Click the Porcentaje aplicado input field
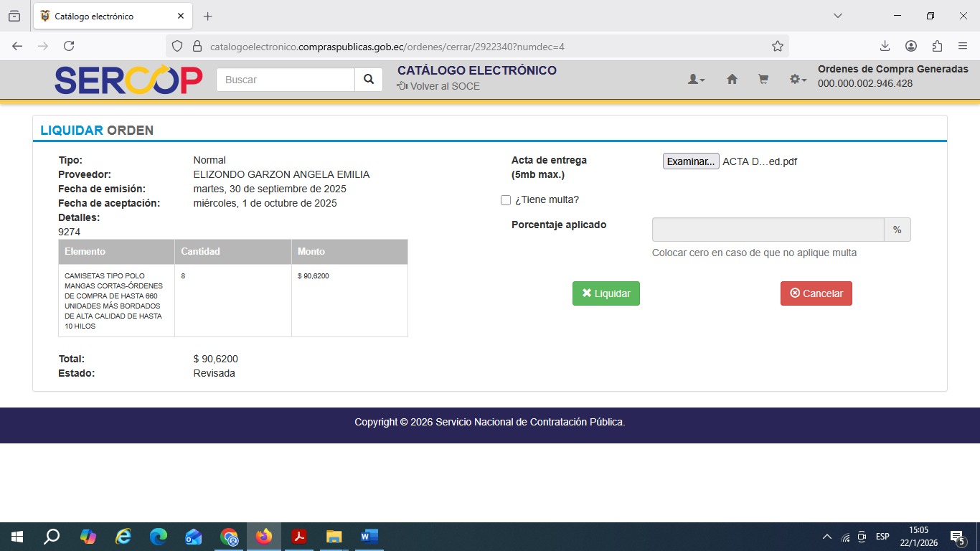This screenshot has height=551, width=980. [768, 230]
